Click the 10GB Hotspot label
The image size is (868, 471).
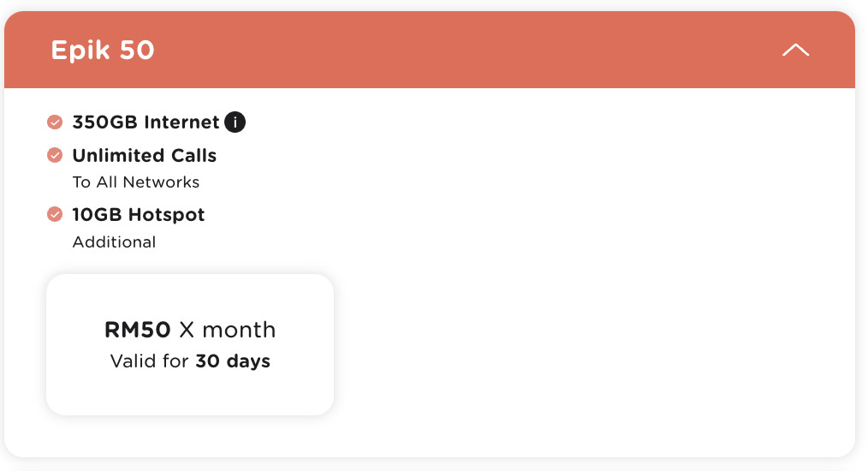139,214
